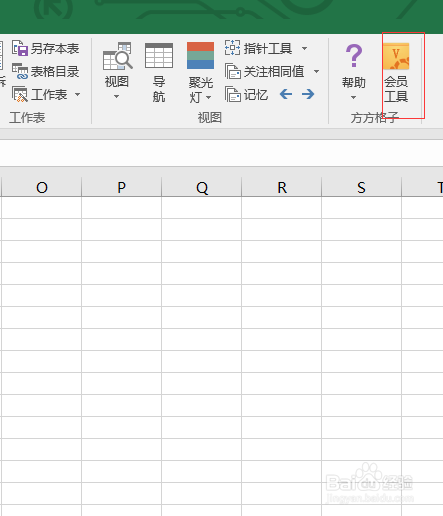The image size is (443, 516).
Task: Expand the 帮助 dropdown arrow
Action: coord(353,97)
